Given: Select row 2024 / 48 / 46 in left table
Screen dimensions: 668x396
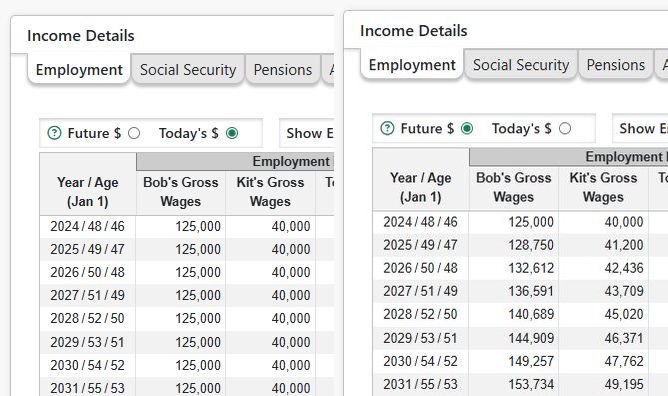Looking at the screenshot, I should pos(187,226).
